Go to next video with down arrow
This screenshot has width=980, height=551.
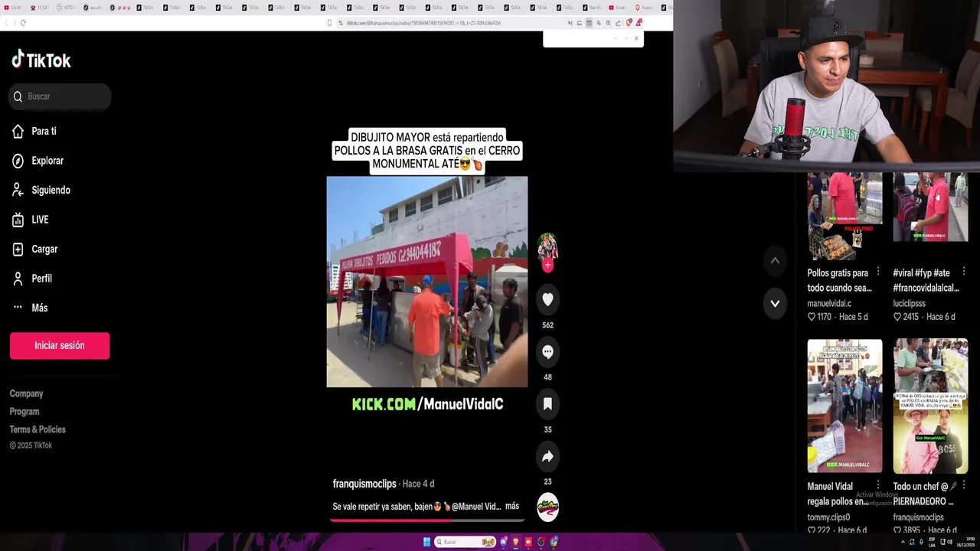point(775,304)
